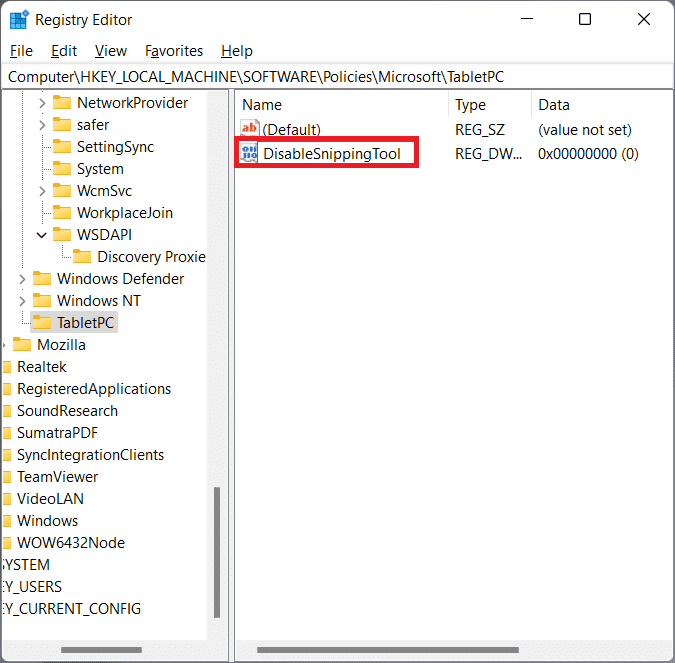The width and height of the screenshot is (675, 663).
Task: Select the System key label
Action: click(100, 169)
